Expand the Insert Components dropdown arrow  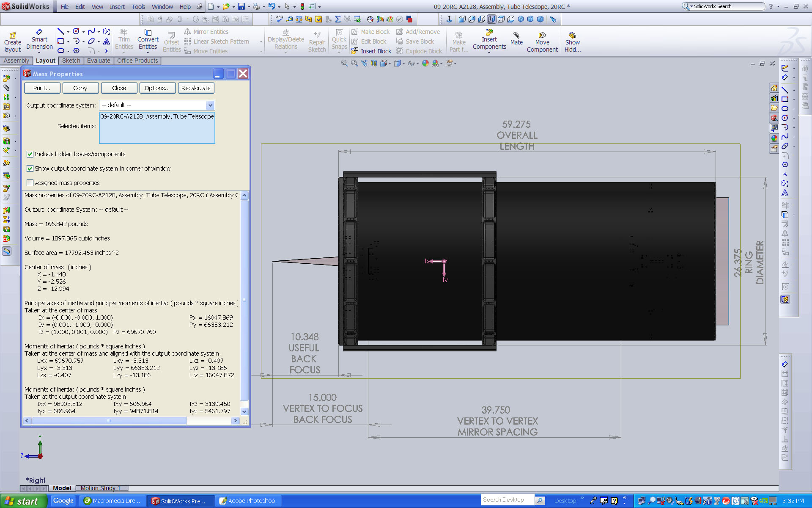coord(489,53)
